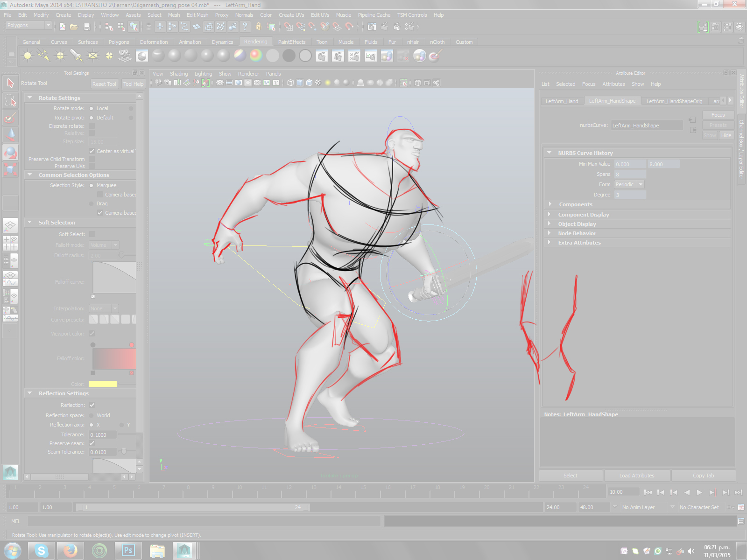The image size is (747, 560).
Task: Click the Load Attributes button
Action: tap(637, 476)
